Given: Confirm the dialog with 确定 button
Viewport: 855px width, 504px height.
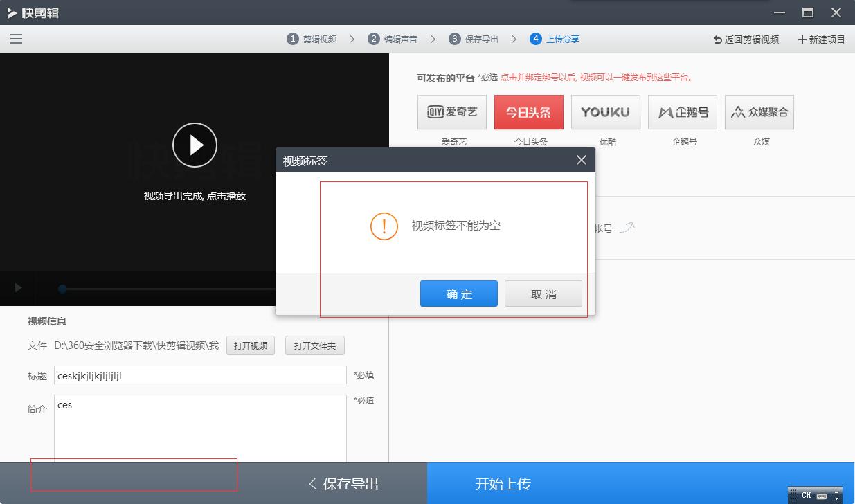Looking at the screenshot, I should [x=458, y=294].
